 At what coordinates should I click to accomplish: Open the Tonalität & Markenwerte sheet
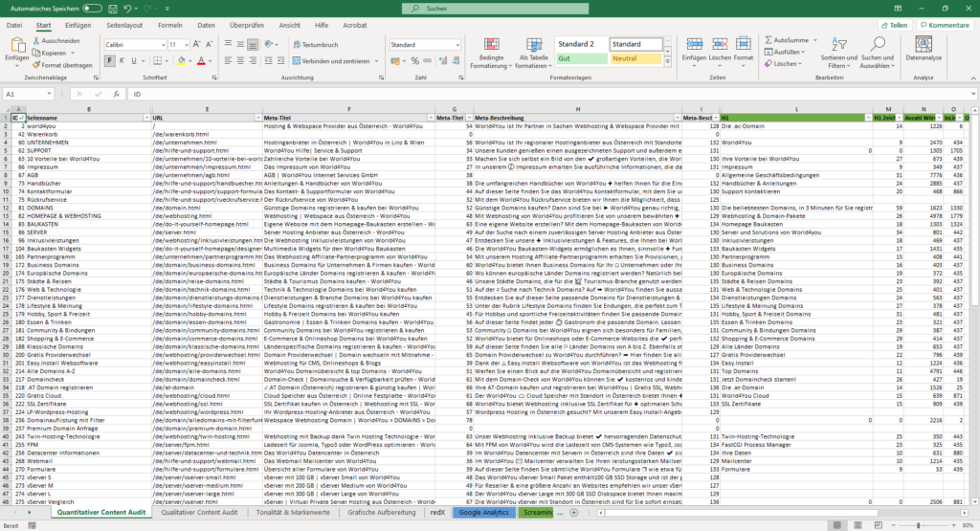click(x=293, y=512)
